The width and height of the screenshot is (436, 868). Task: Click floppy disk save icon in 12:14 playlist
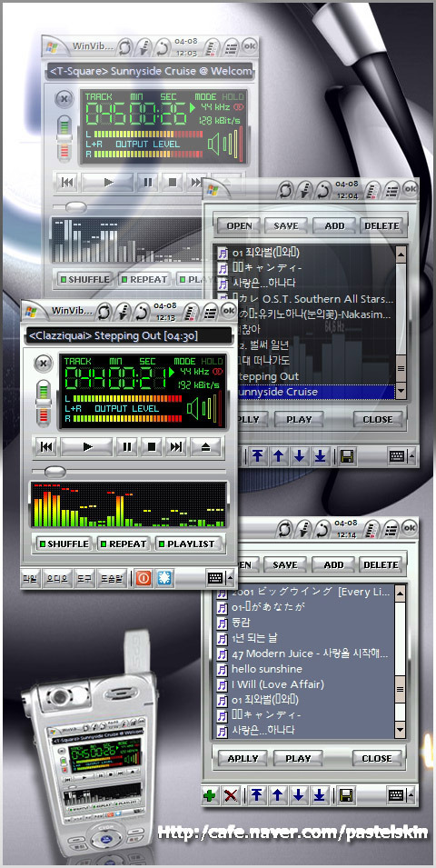(x=346, y=796)
